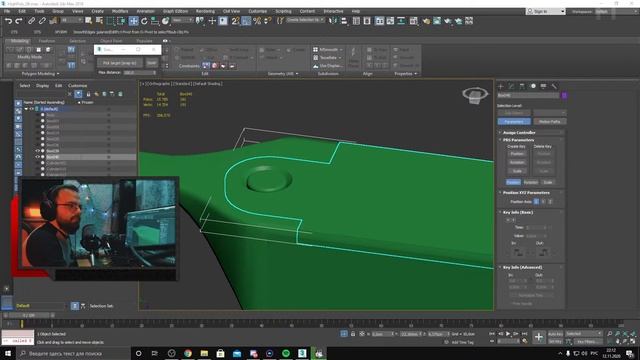This screenshot has height=360, width=640.
Task: Collapse the 0 (default) layer tree
Action: (26, 109)
